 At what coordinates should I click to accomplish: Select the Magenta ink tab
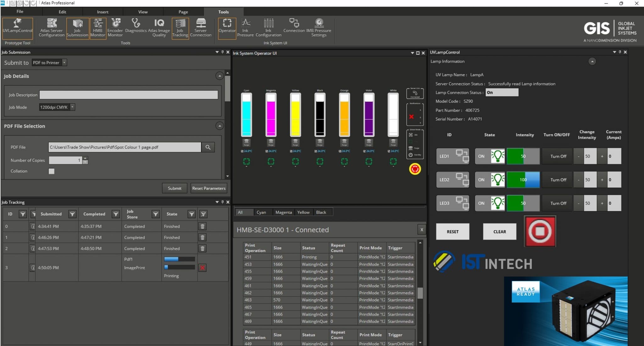(283, 212)
